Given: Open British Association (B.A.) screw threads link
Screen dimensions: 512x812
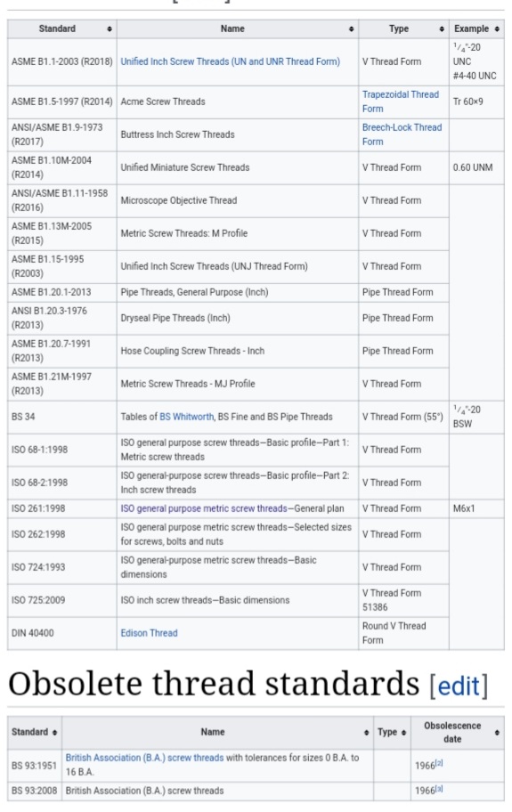Looking at the screenshot, I should point(144,759).
